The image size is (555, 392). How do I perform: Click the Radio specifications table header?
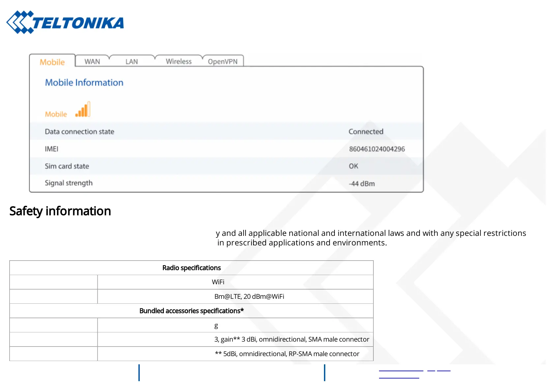pyautogui.click(x=191, y=268)
